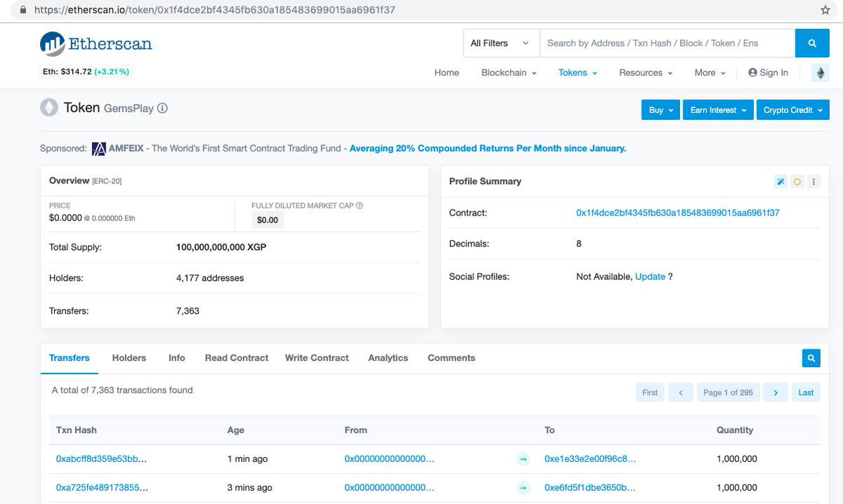Click the First pagination button
The image size is (843, 504).
pyautogui.click(x=651, y=392)
